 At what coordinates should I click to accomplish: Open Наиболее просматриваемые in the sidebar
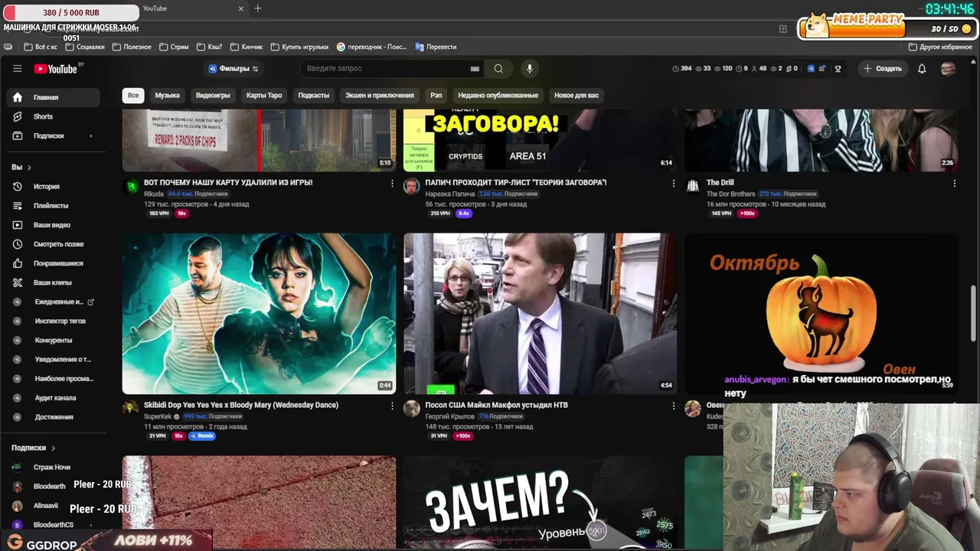[x=53, y=379]
